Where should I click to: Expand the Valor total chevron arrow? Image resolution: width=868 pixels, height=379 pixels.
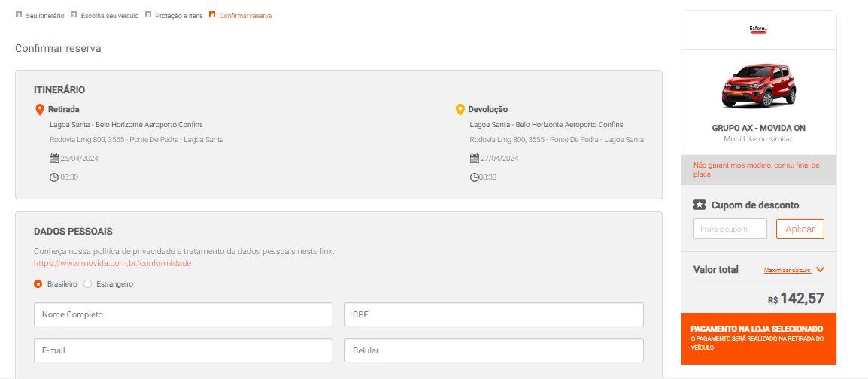(x=820, y=270)
